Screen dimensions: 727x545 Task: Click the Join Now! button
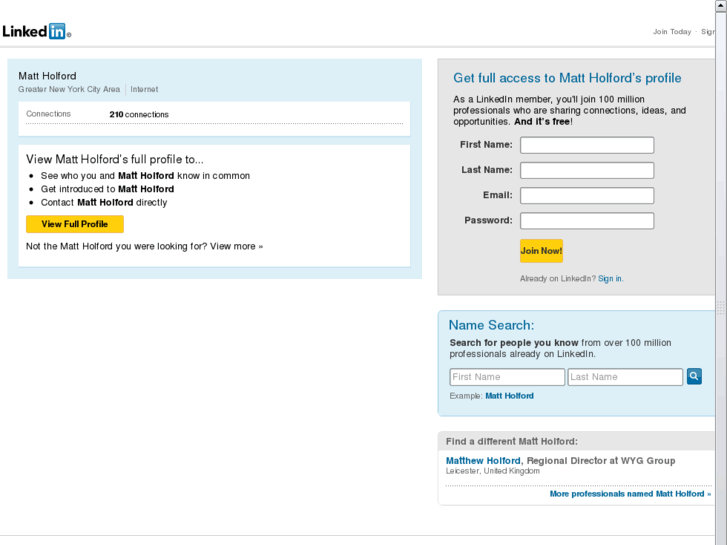541,251
